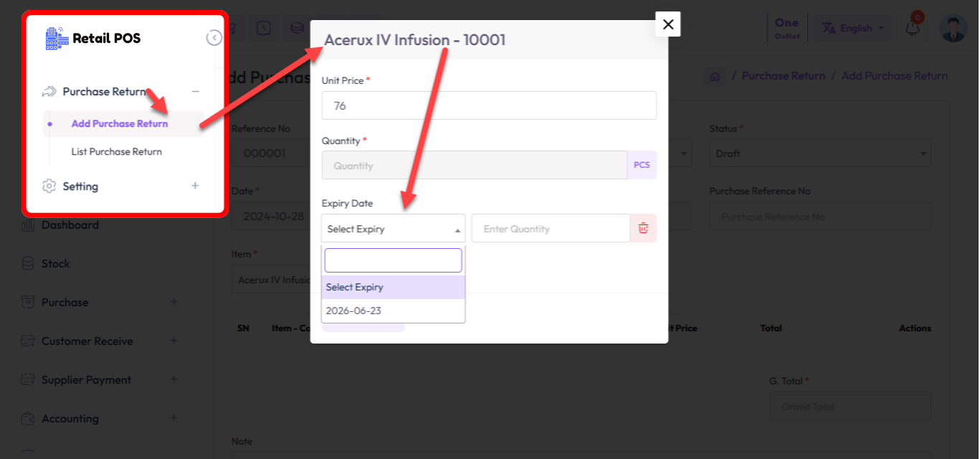Click the red trash delete icon
The image size is (980, 459).
point(643,229)
